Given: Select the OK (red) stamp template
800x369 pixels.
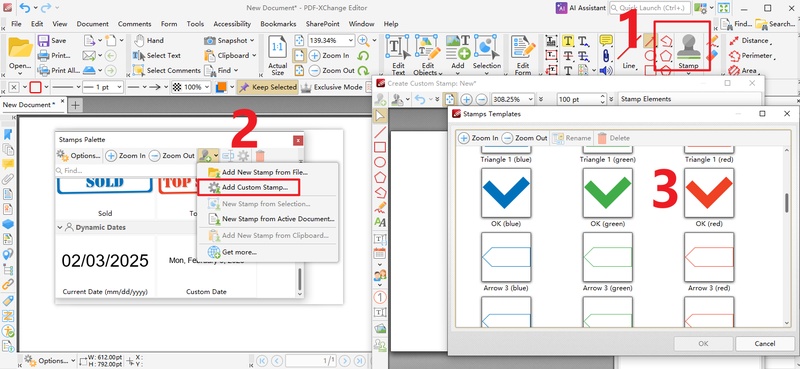Looking at the screenshot, I should [709, 193].
